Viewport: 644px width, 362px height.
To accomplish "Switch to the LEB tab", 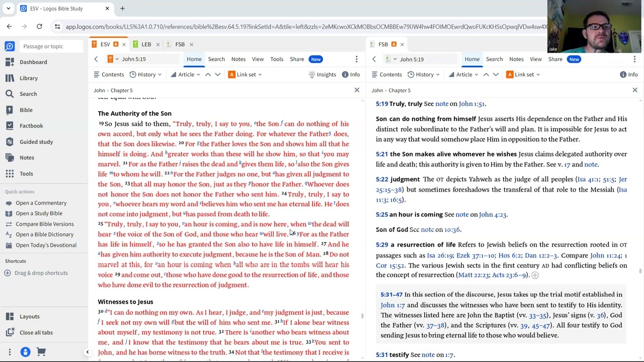I will (x=146, y=44).
